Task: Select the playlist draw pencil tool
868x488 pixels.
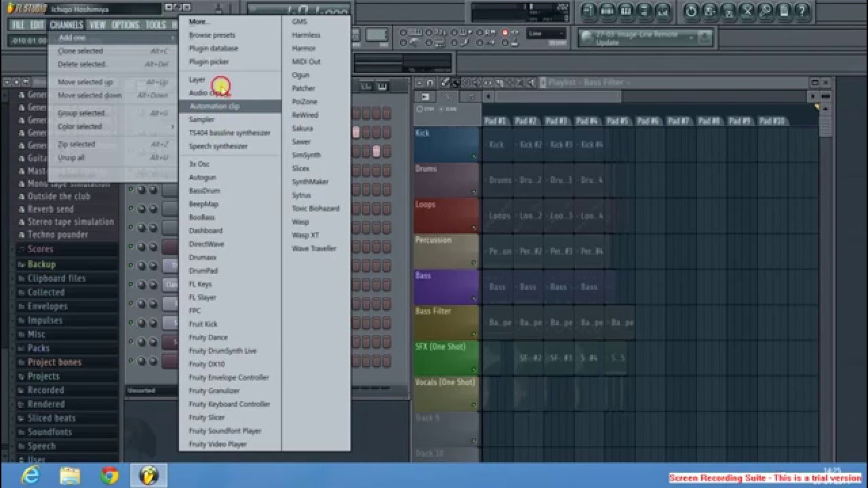Action: [446, 83]
